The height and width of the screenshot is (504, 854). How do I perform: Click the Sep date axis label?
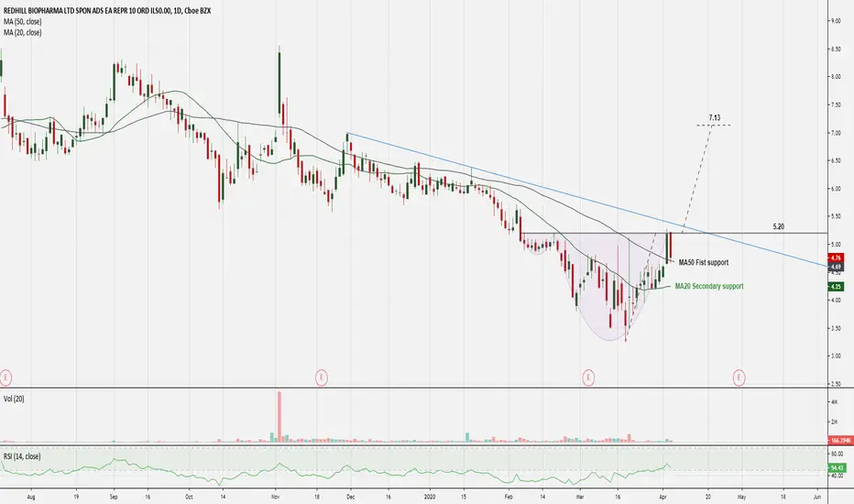coord(114,497)
